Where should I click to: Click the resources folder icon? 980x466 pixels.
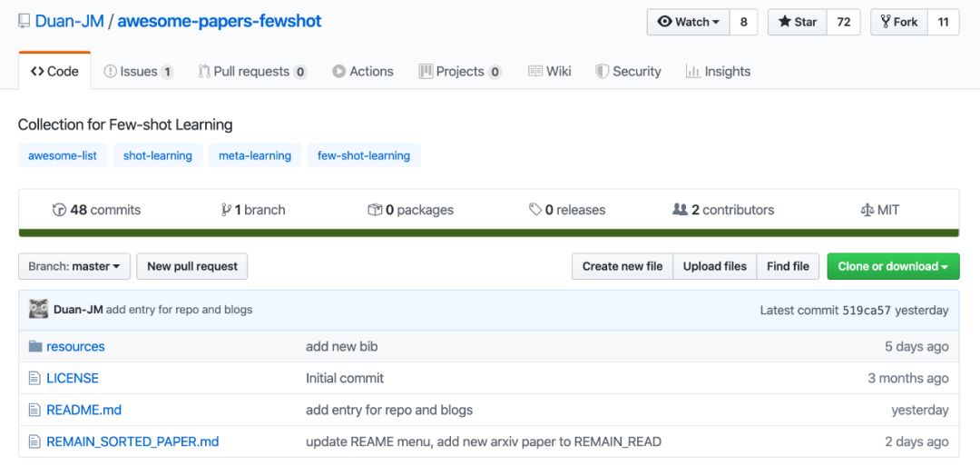tap(35, 346)
